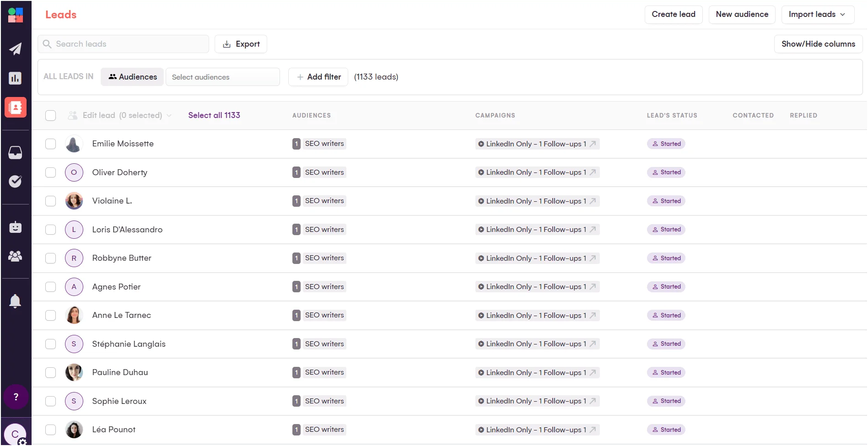Check the box for Oliver Doherty
The width and height of the screenshot is (868, 446).
[x=51, y=172]
